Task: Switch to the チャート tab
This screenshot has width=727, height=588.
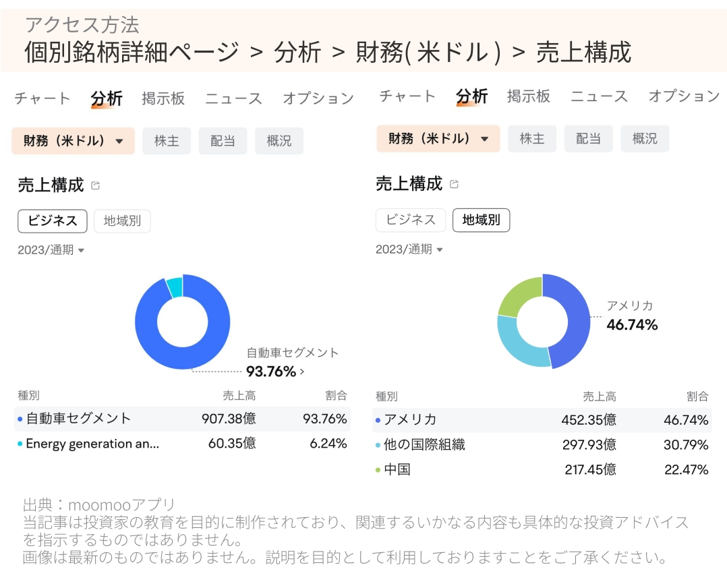Action: 42,98
